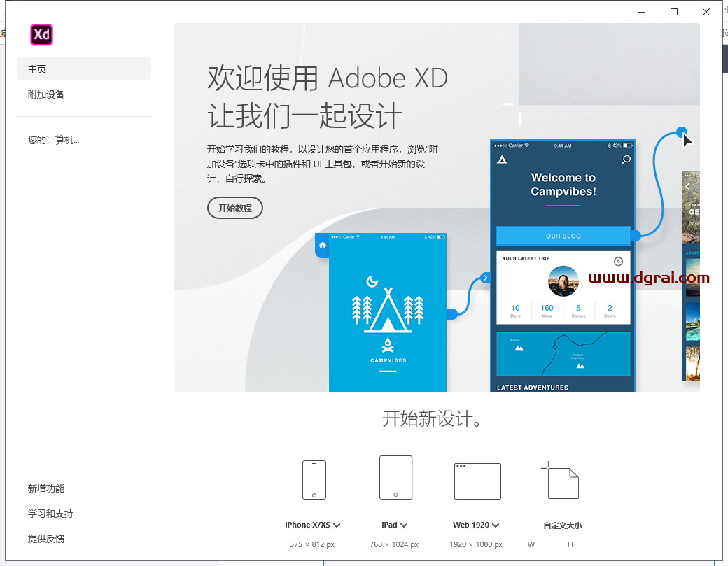
Task: Open 学习和支持
Action: (49, 513)
